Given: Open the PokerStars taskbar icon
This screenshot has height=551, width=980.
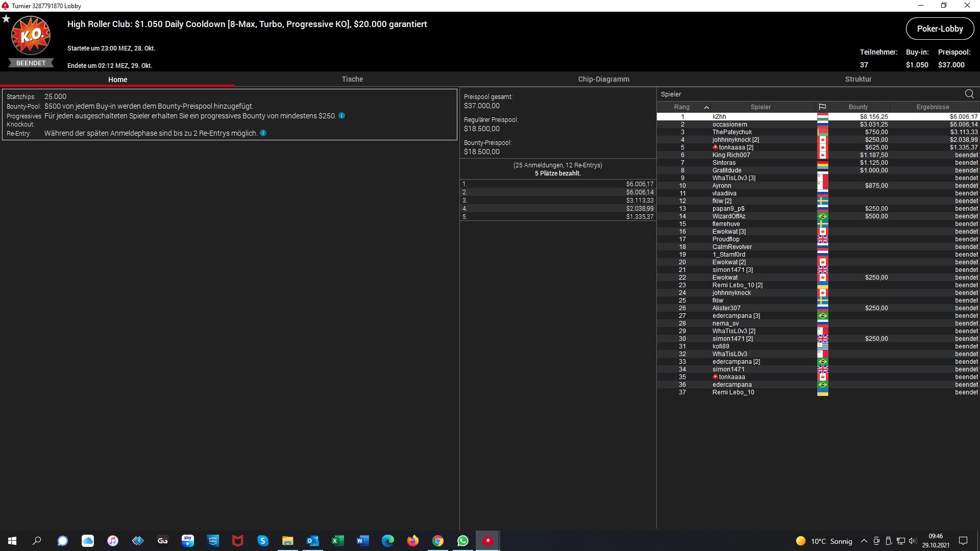Looking at the screenshot, I should tap(488, 541).
